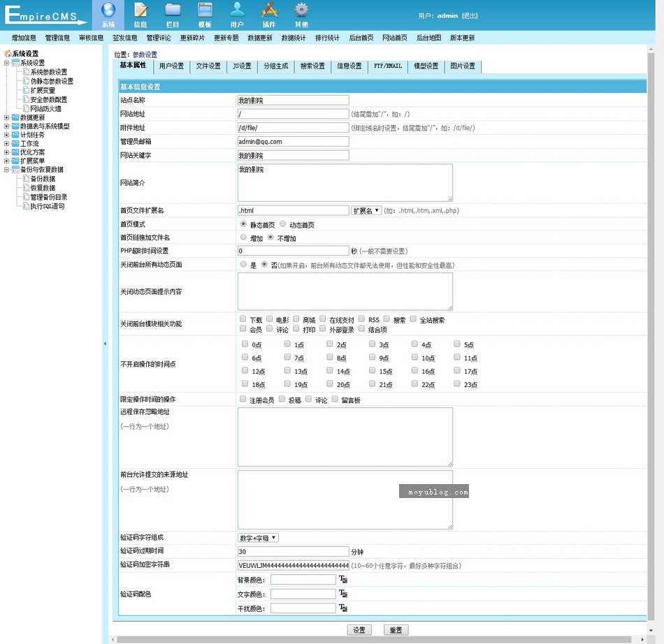Image resolution: width=664 pixels, height=644 pixels.
Task: Select the 模板 template icon
Action: point(205,10)
